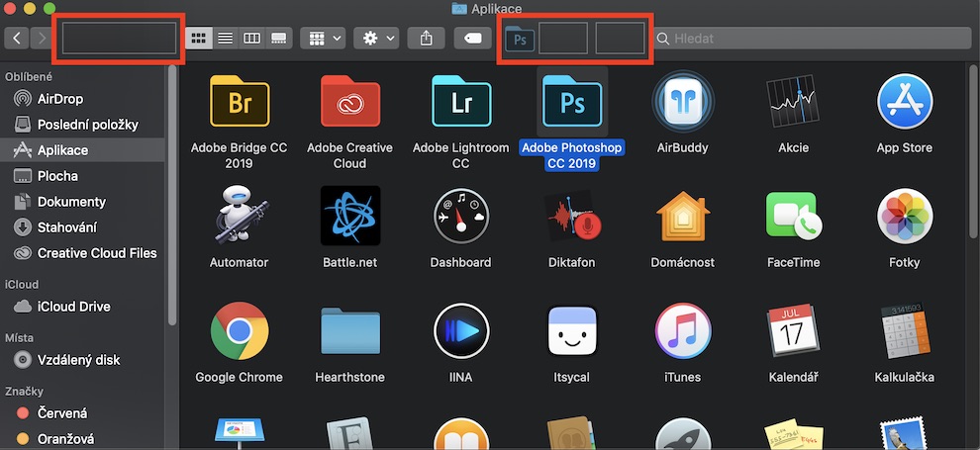Select the FaceTime app icon

tap(793, 216)
